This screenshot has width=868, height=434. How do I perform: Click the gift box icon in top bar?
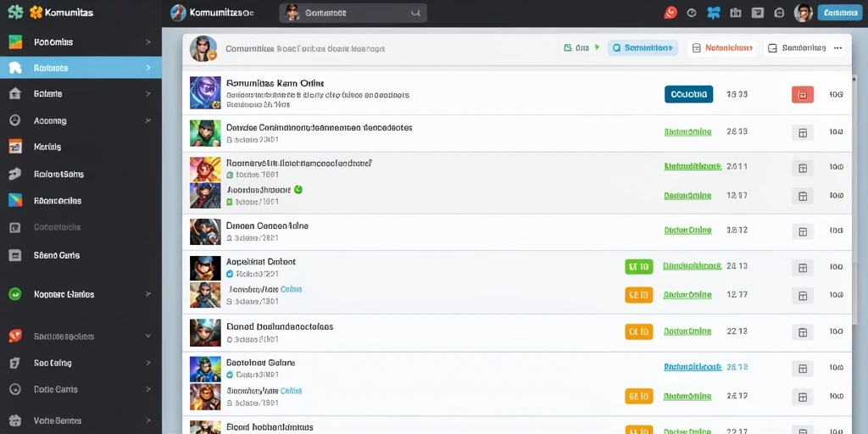736,13
